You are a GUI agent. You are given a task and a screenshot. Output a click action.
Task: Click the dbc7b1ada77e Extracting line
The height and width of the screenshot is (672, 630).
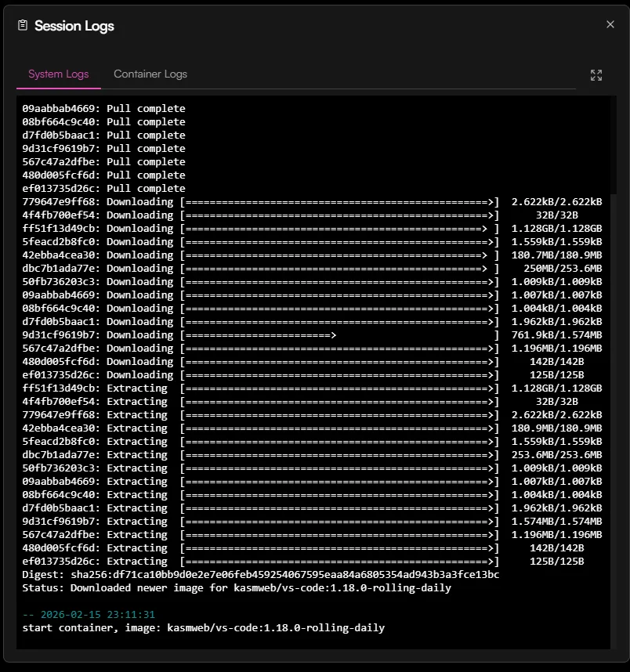tap(312, 454)
